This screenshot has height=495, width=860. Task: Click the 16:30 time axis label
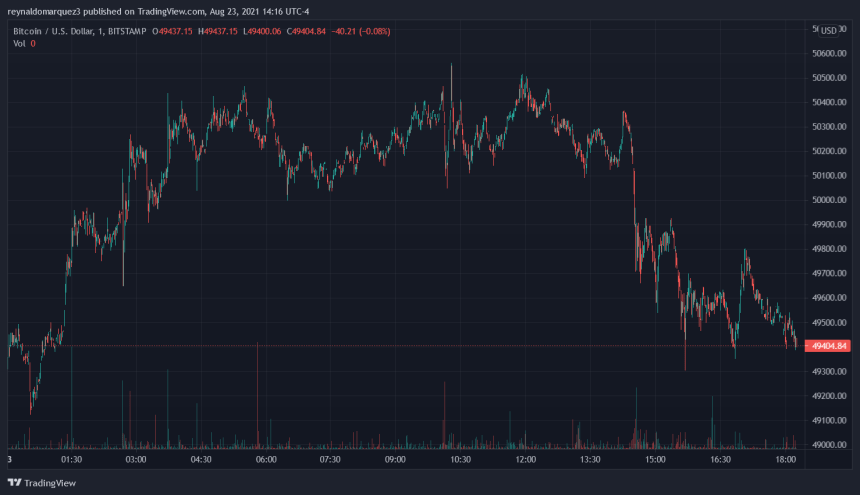(x=721, y=459)
